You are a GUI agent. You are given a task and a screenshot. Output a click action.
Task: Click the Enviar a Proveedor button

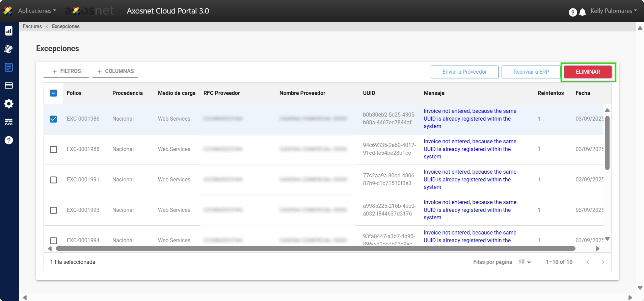464,72
